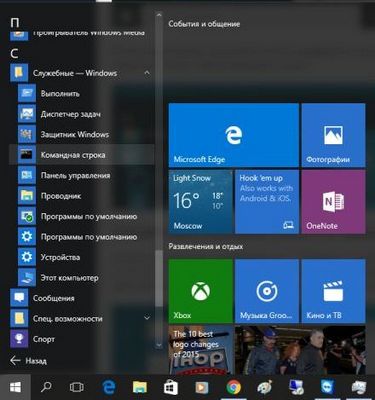
Task: Open Кино и ТВ tile
Action: 333,291
